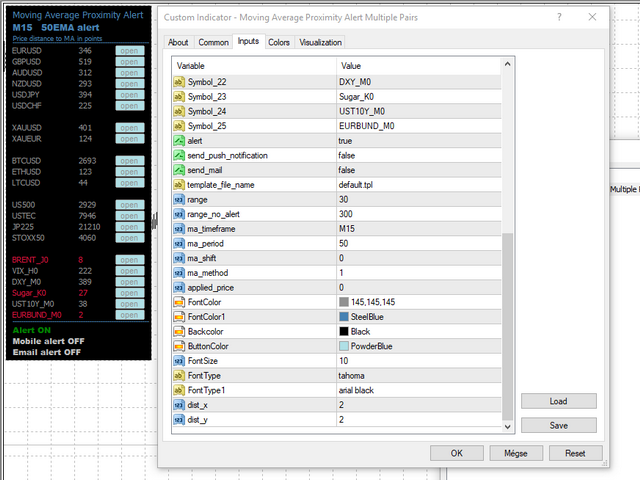This screenshot has width=640, height=480.
Task: Click the color icon beside Backcolor
Action: [179, 332]
